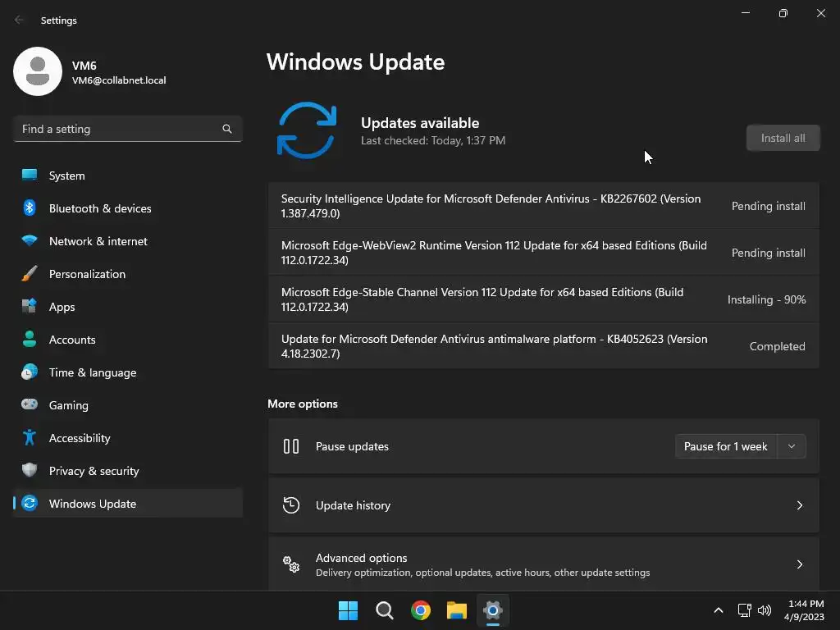Click the network icon in system tray
The width and height of the screenshot is (840, 630).
click(744, 610)
